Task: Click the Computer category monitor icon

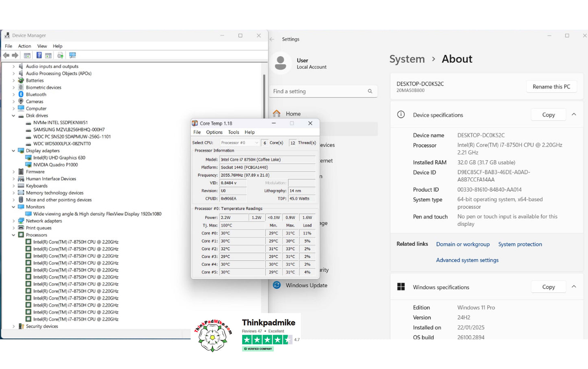Action: click(21, 109)
